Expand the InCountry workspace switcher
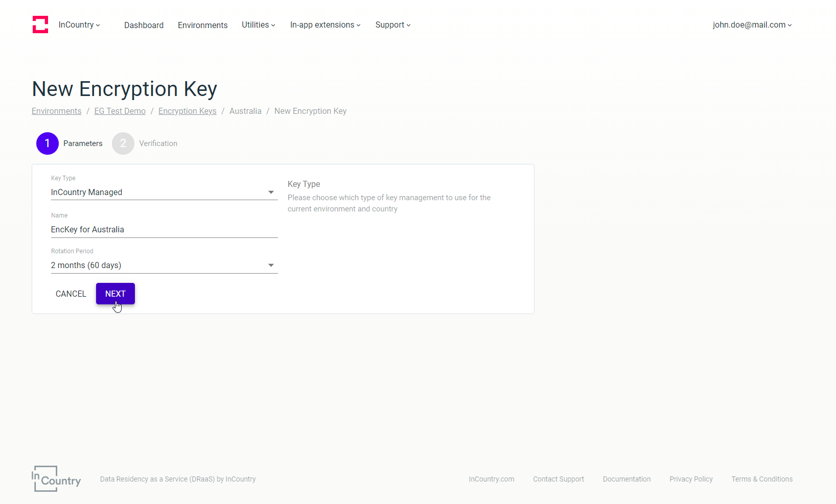The width and height of the screenshot is (836, 504). [79, 25]
